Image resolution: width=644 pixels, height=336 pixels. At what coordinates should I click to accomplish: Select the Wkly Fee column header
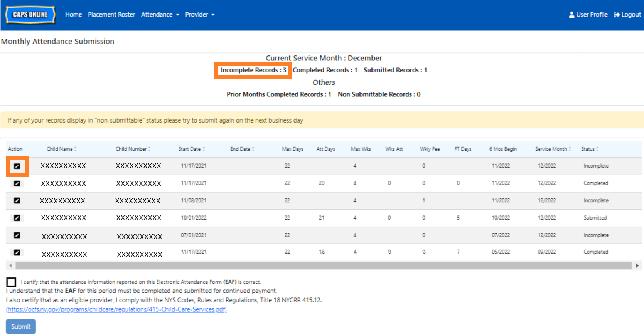click(x=430, y=149)
